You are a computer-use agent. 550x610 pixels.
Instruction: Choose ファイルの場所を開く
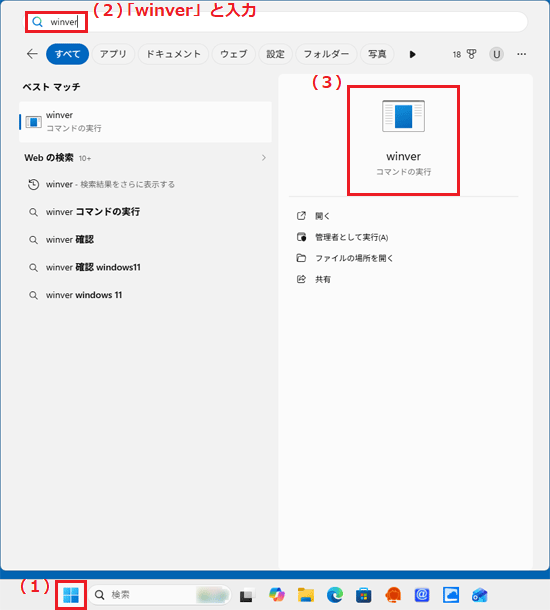[354, 258]
